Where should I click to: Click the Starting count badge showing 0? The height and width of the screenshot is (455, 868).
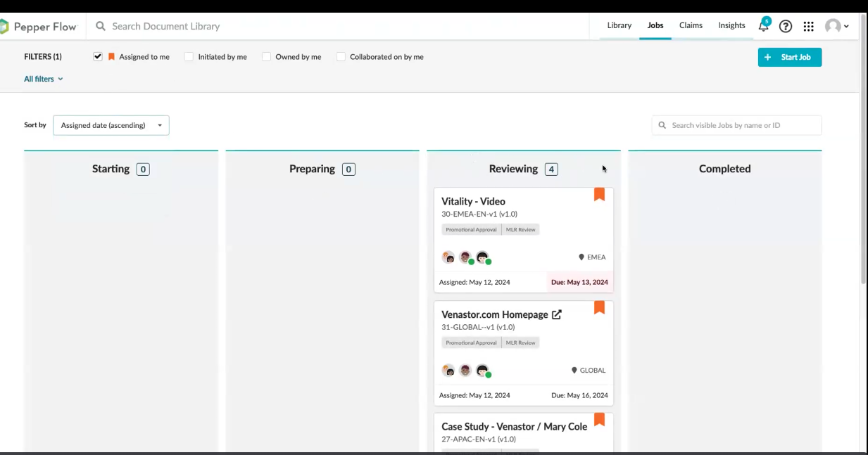coord(143,169)
